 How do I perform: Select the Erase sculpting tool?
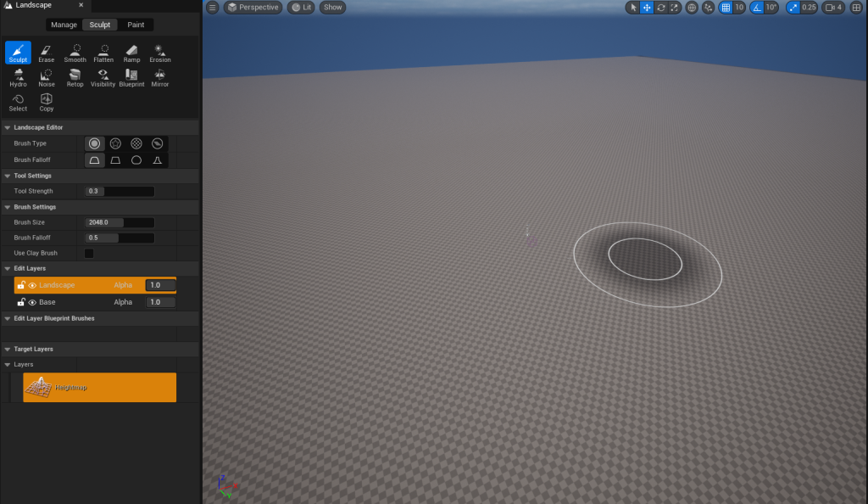click(x=46, y=53)
